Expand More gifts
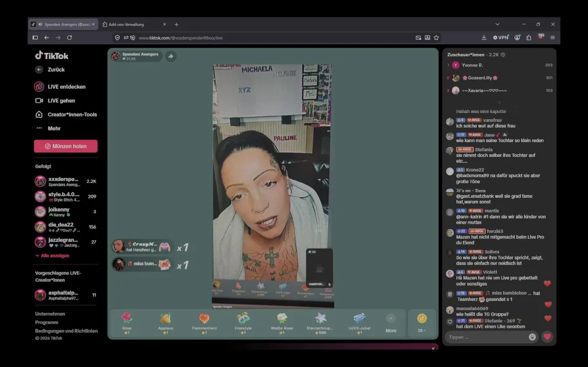The image size is (588, 367). (391, 324)
